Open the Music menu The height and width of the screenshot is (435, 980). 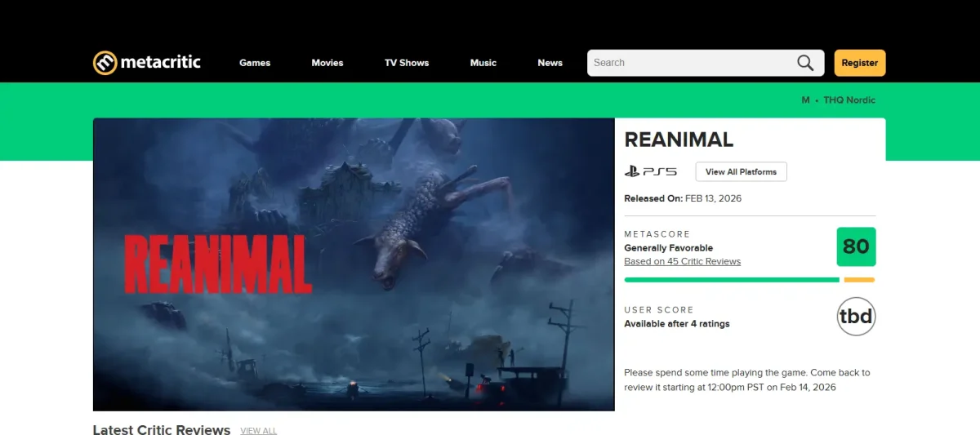[483, 63]
